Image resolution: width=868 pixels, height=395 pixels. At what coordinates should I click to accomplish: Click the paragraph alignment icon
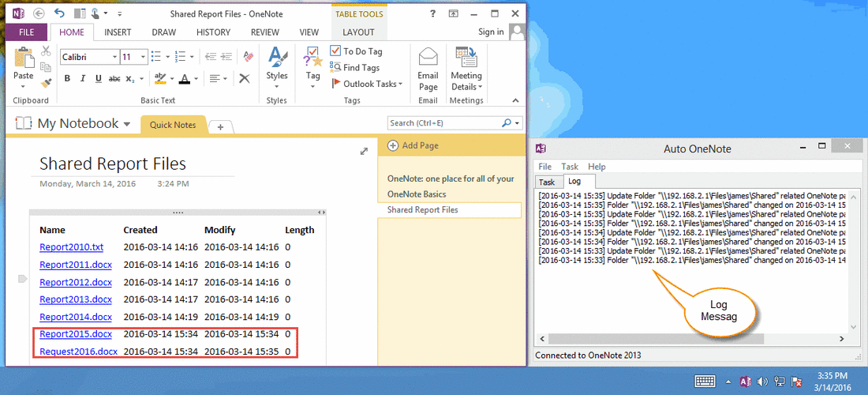pos(215,79)
